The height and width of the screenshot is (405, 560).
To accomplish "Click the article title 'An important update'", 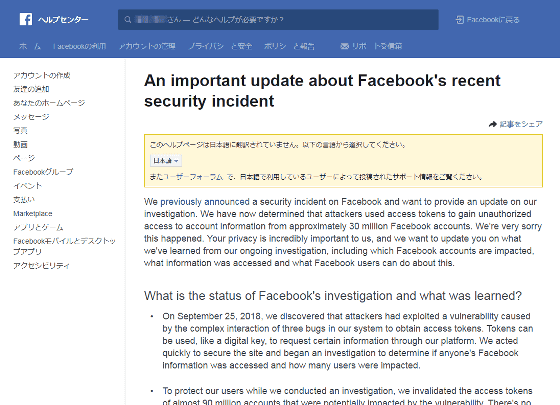I will coord(322,91).
